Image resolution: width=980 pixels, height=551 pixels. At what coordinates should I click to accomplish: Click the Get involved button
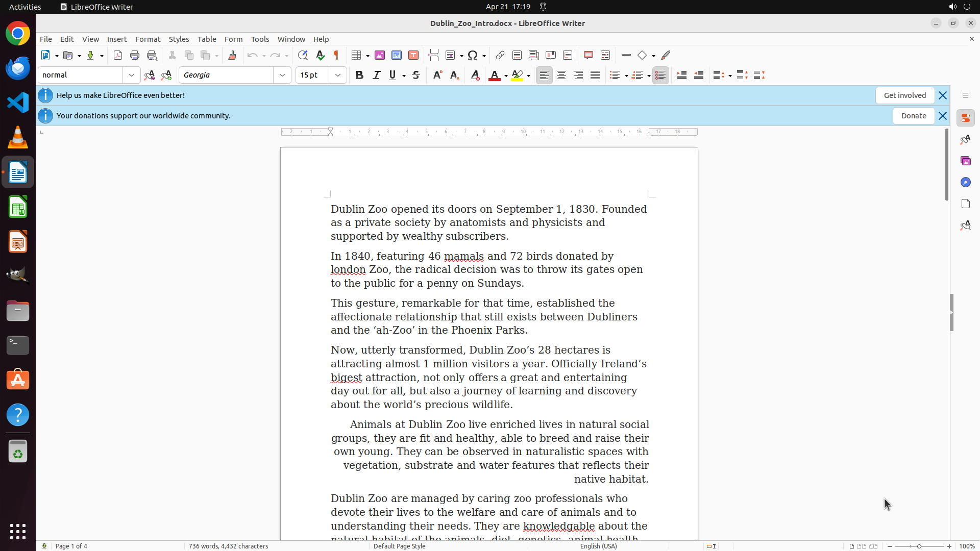click(x=904, y=95)
